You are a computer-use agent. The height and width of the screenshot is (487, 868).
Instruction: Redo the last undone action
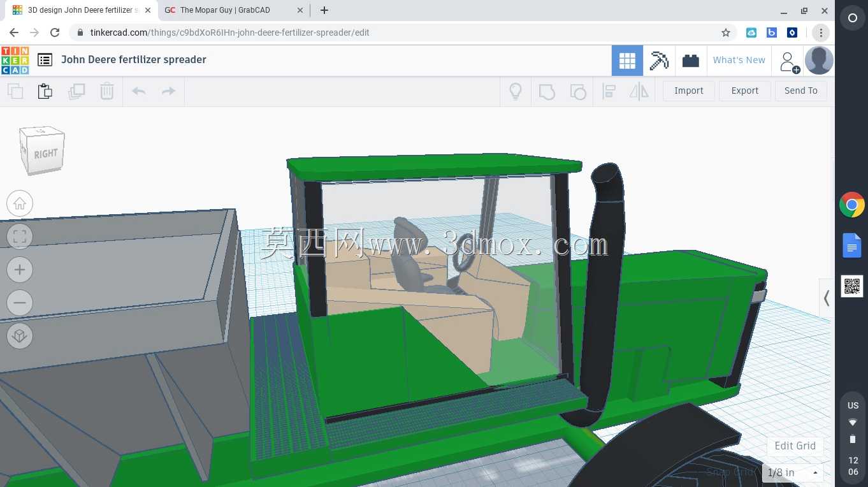(169, 91)
